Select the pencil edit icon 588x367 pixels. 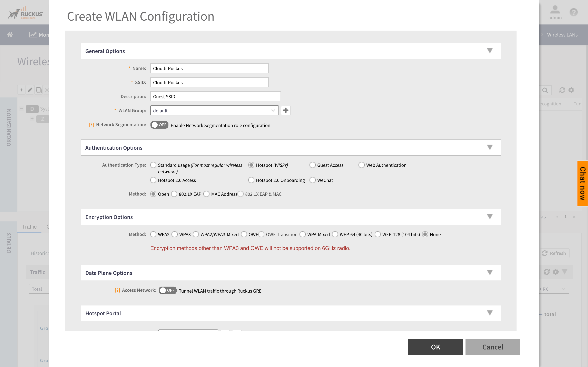[30, 90]
